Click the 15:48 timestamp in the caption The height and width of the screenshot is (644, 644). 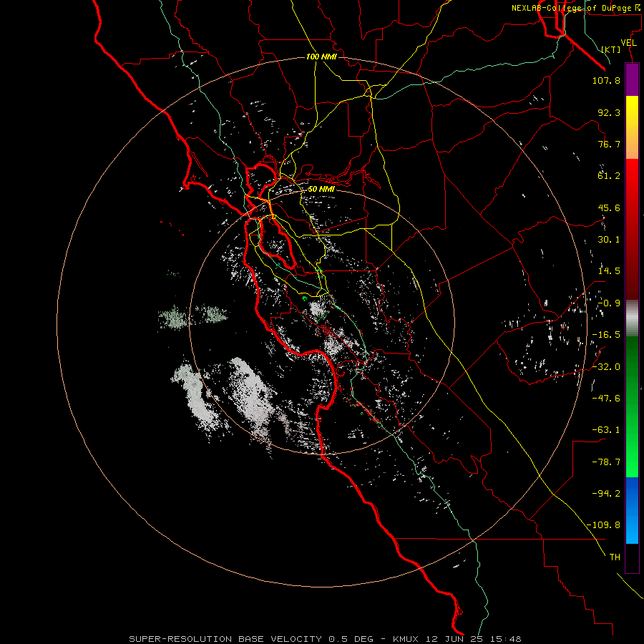click(x=504, y=639)
